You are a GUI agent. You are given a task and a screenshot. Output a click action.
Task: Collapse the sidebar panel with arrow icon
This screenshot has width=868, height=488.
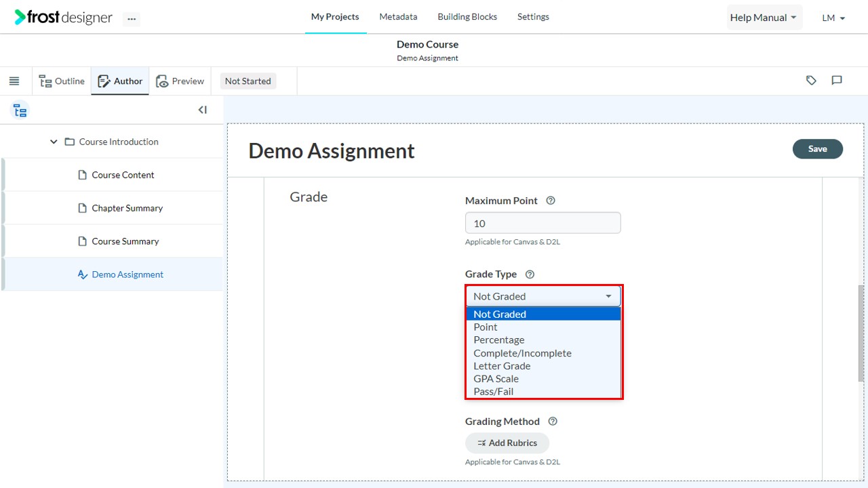coord(202,110)
